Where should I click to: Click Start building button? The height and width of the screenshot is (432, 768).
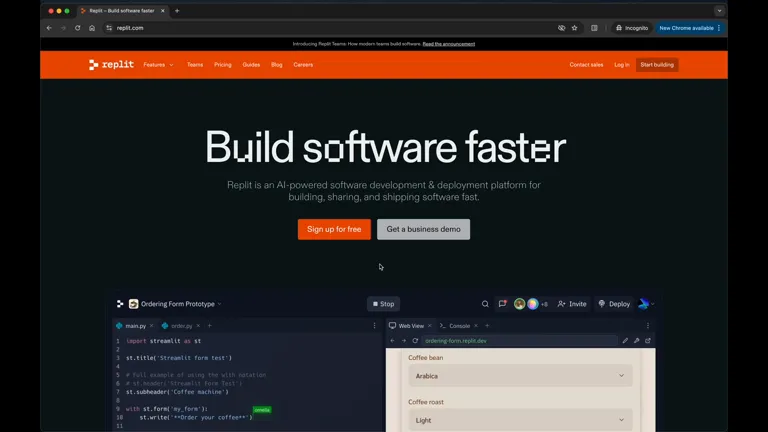657,65
